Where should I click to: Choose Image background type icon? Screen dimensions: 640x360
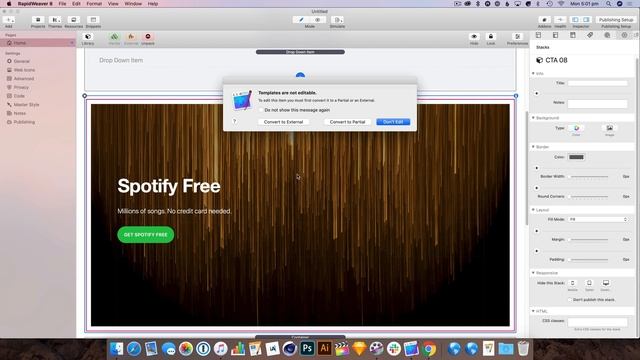[609, 128]
